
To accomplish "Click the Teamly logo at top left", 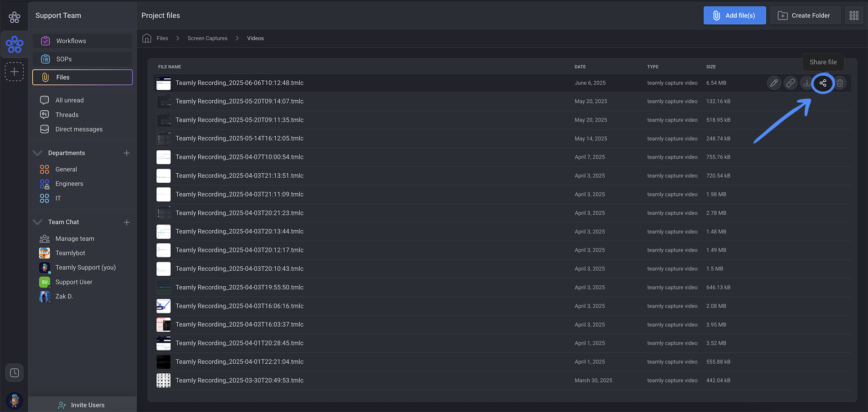I will pyautogui.click(x=15, y=17).
